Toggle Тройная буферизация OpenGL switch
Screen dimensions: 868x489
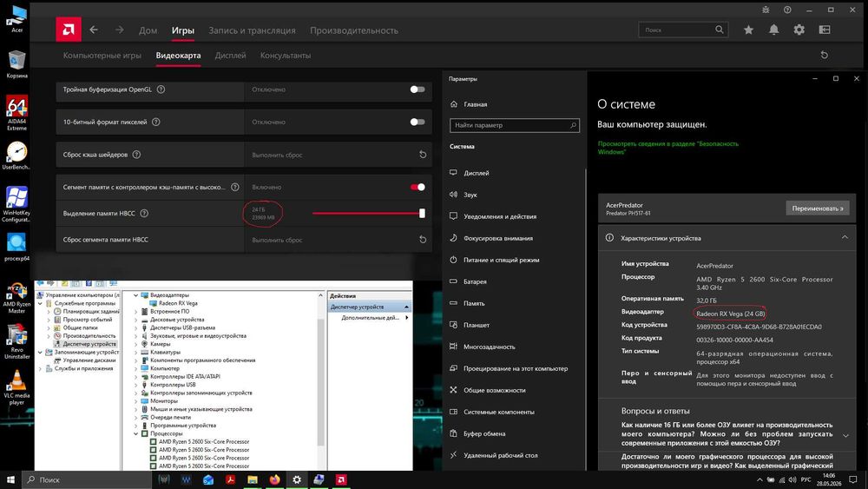click(x=418, y=89)
